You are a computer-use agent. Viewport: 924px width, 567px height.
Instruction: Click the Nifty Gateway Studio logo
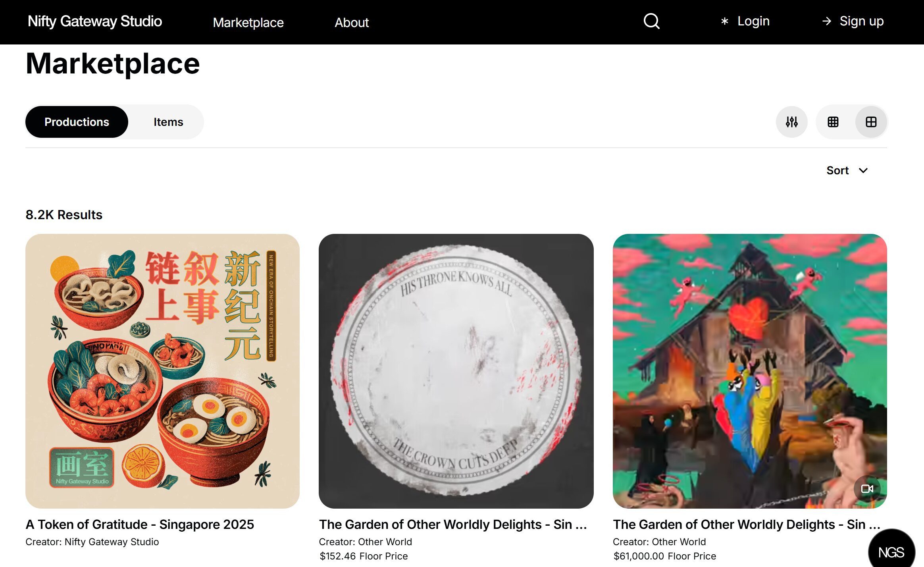[95, 21]
